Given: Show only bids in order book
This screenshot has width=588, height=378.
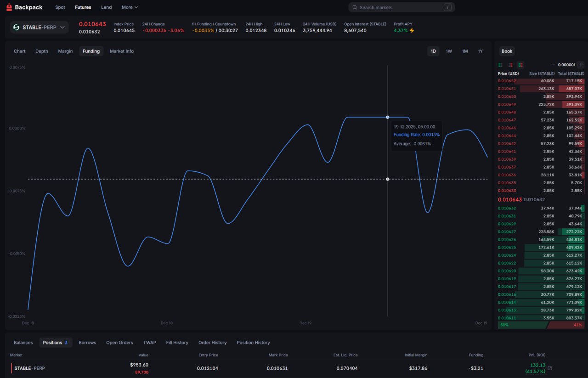Looking at the screenshot, I should (x=500, y=65).
